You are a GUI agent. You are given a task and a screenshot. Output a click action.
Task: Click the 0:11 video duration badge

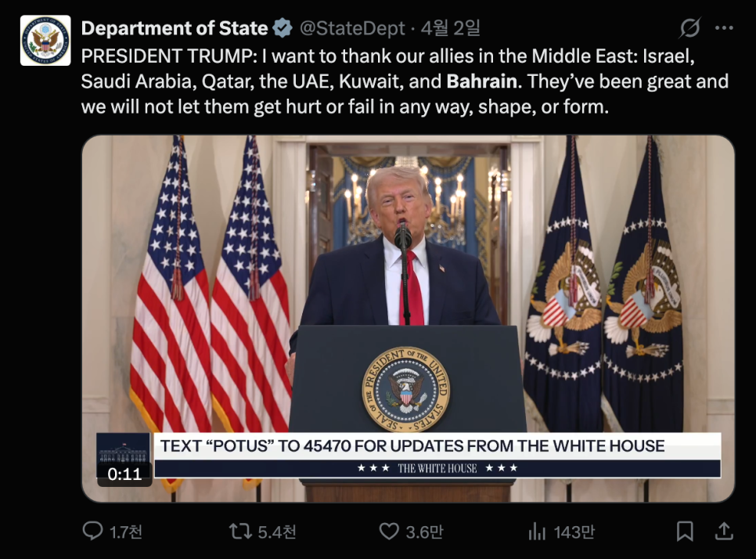pos(124,474)
